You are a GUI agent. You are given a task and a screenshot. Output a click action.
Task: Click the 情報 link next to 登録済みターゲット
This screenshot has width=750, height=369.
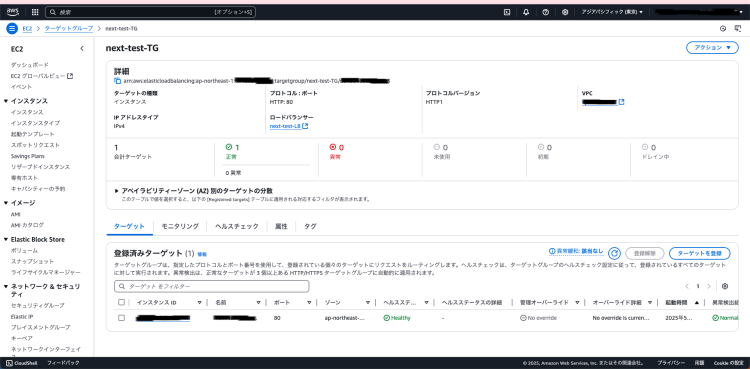click(x=202, y=254)
